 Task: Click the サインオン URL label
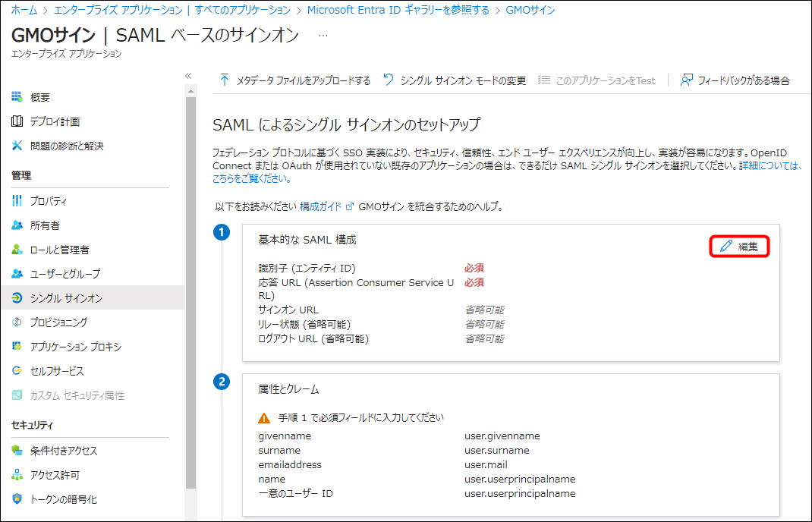pos(288,310)
